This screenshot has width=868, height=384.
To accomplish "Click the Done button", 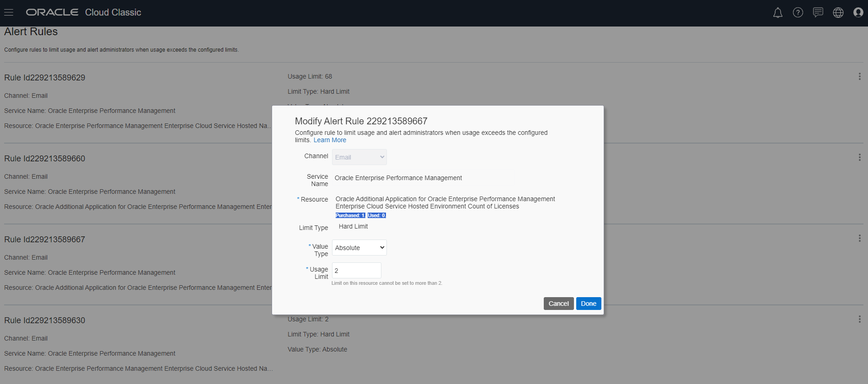I will pos(589,304).
